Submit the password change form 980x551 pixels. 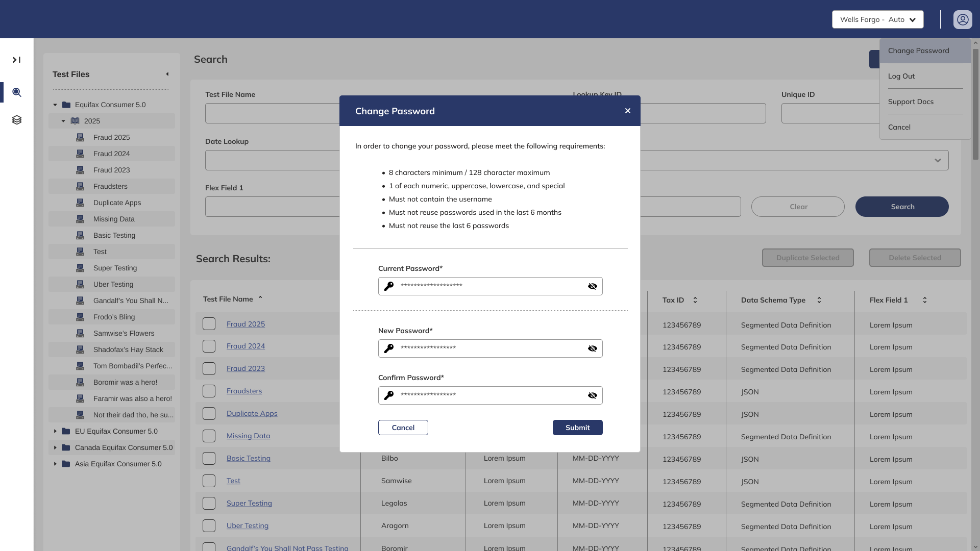click(x=577, y=428)
